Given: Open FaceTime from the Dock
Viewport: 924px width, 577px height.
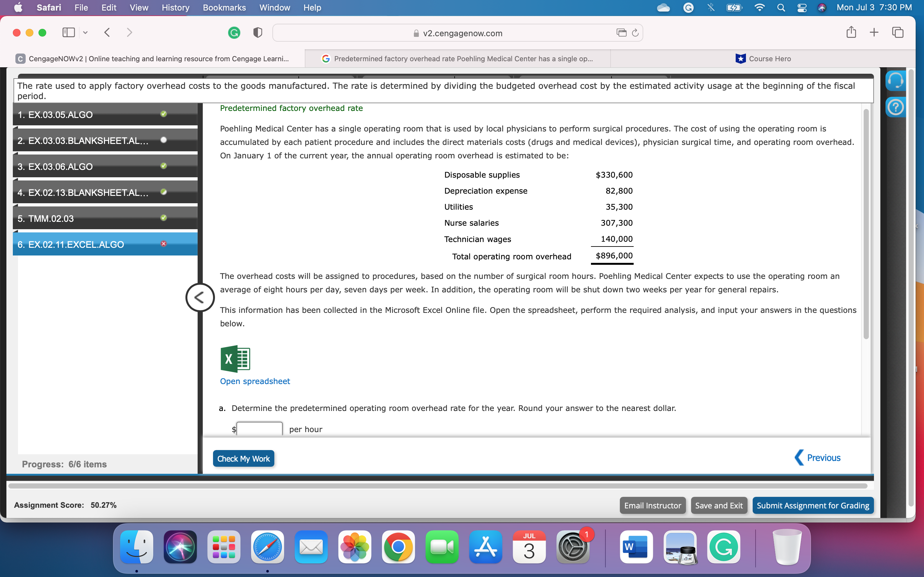Looking at the screenshot, I should [441, 547].
